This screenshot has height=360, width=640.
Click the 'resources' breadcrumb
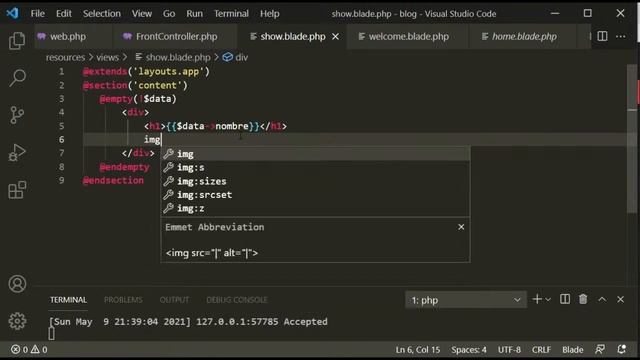click(65, 58)
